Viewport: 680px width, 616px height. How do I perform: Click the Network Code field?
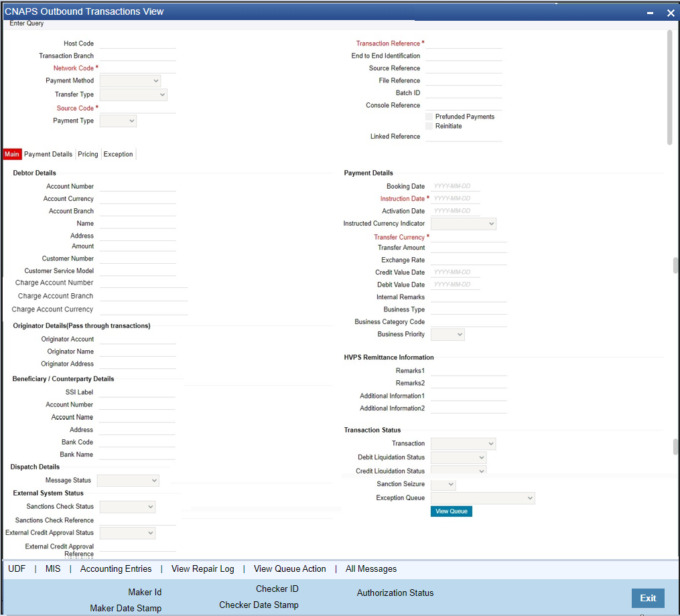coord(137,68)
